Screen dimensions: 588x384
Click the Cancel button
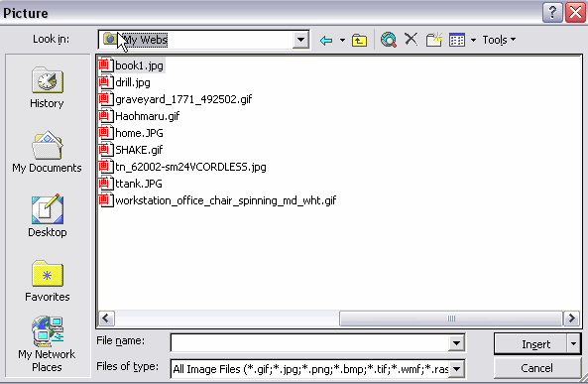[x=536, y=368]
